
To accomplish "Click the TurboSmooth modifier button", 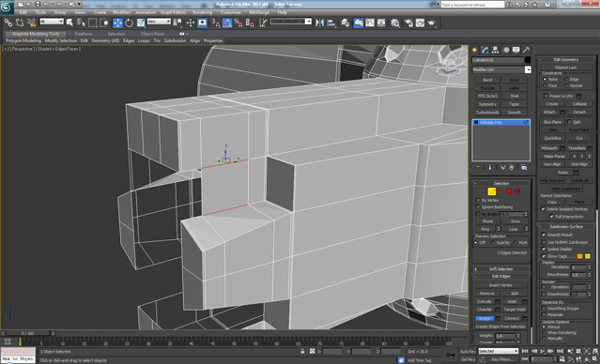I will point(487,113).
